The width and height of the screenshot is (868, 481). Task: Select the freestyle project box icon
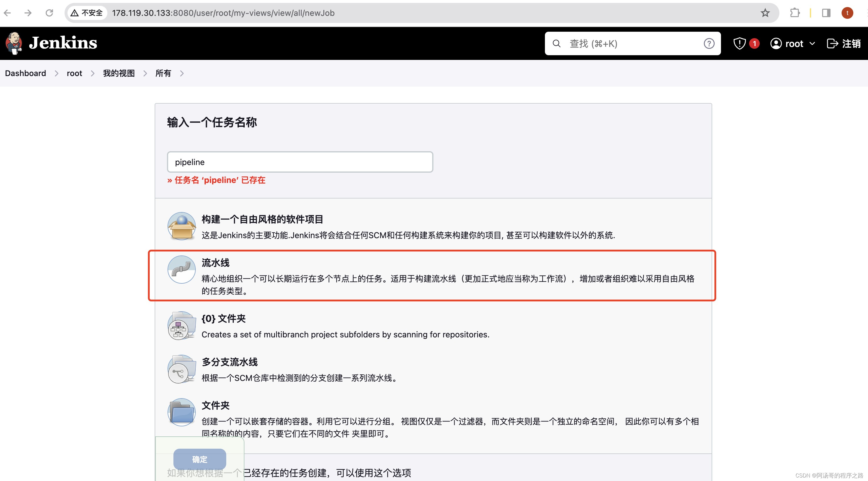pos(182,226)
